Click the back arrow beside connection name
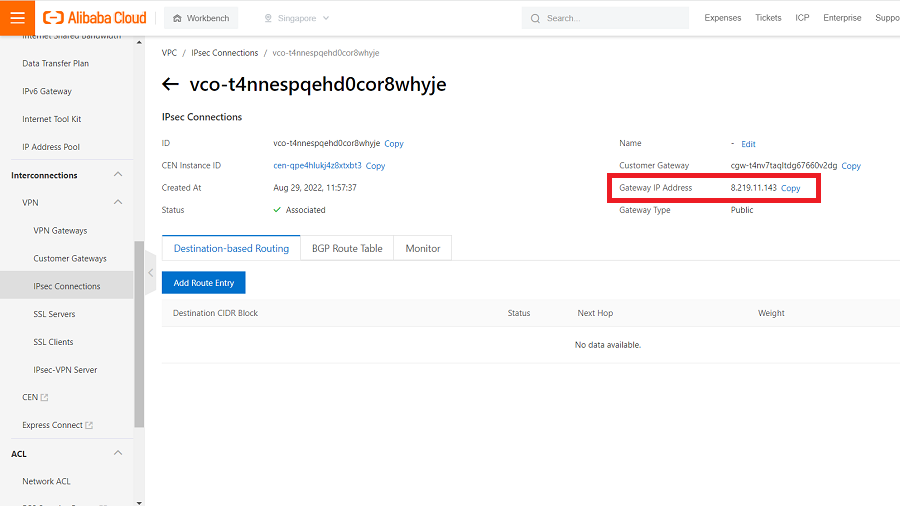This screenshot has width=900, height=506. [x=170, y=85]
